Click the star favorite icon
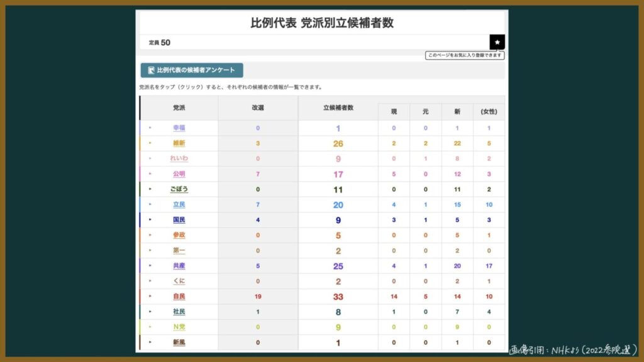The image size is (644, 362). pos(497,42)
